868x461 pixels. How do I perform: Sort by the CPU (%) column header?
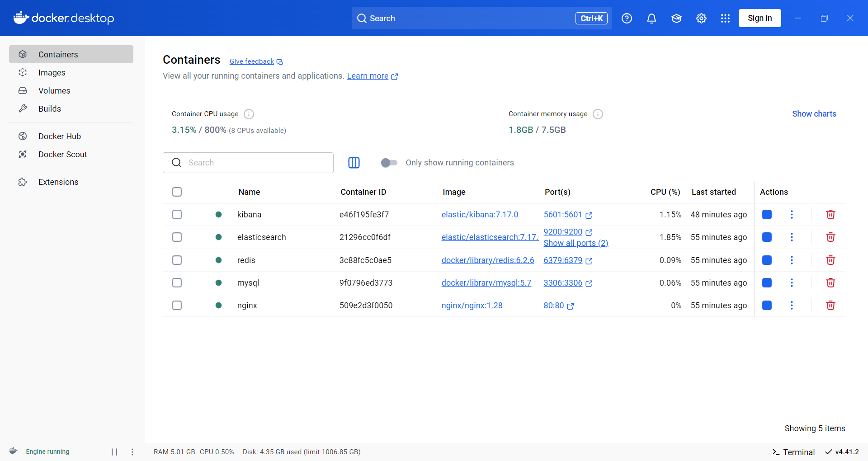665,192
